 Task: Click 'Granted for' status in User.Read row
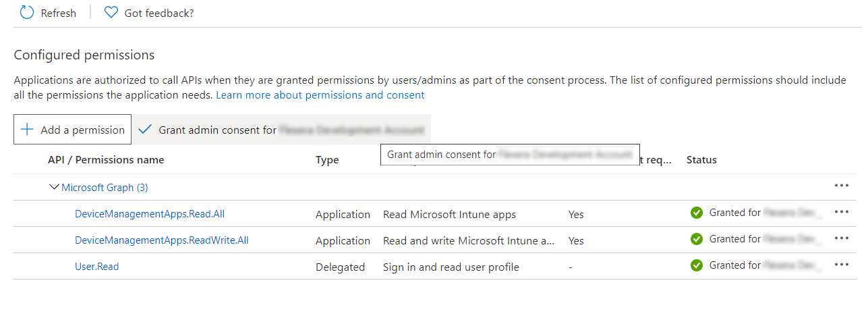(735, 265)
